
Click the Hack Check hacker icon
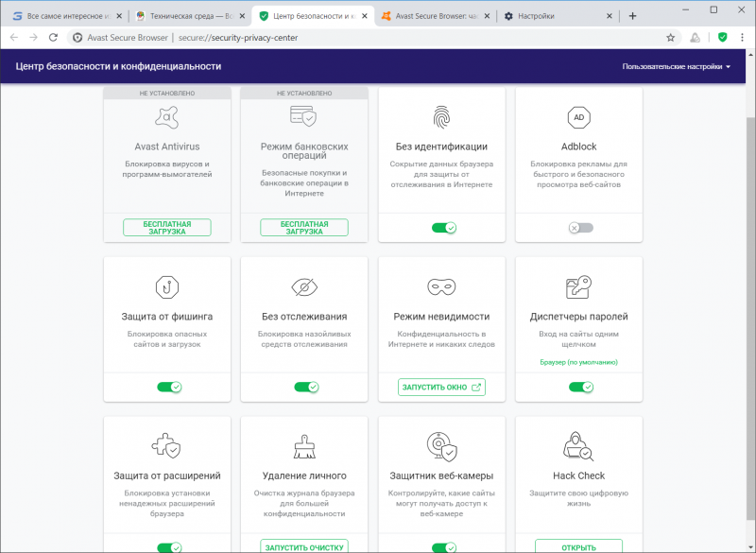coord(578,446)
